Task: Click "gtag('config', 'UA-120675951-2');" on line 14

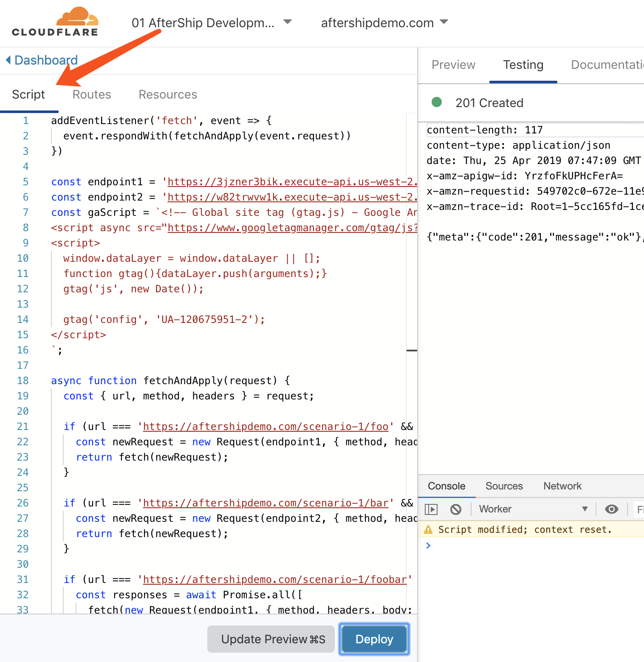Action: point(164,320)
